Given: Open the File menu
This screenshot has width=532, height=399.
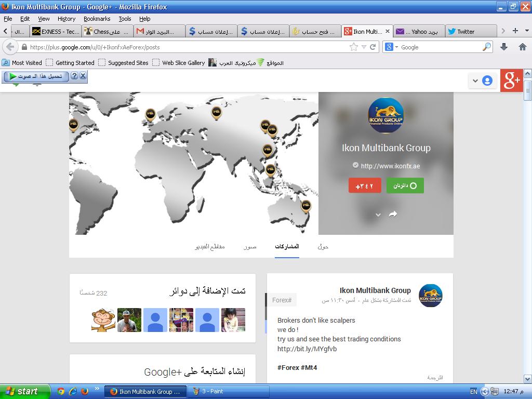Looking at the screenshot, I should (8, 19).
